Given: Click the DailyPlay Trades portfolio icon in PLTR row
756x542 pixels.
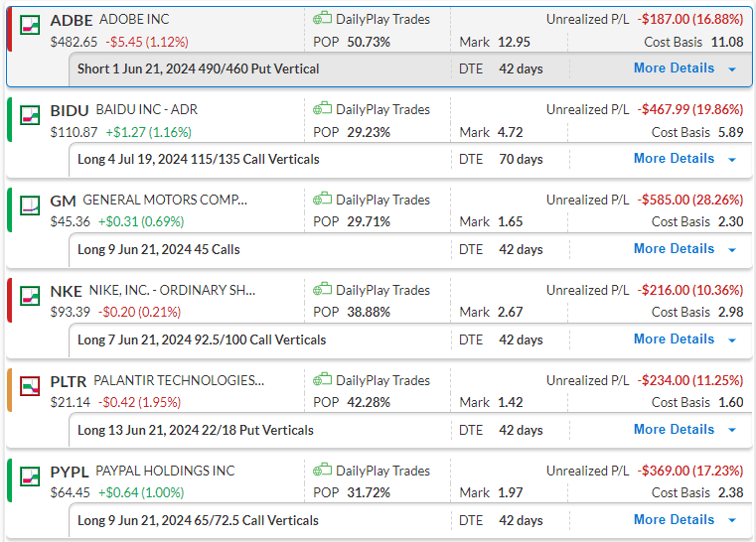Looking at the screenshot, I should (x=322, y=379).
